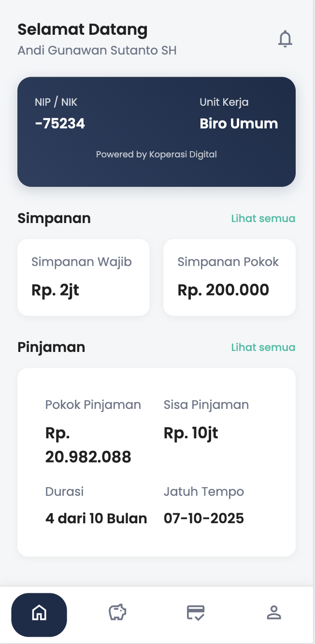Tap the name Andi Gunawan Sutanto SH

click(97, 50)
